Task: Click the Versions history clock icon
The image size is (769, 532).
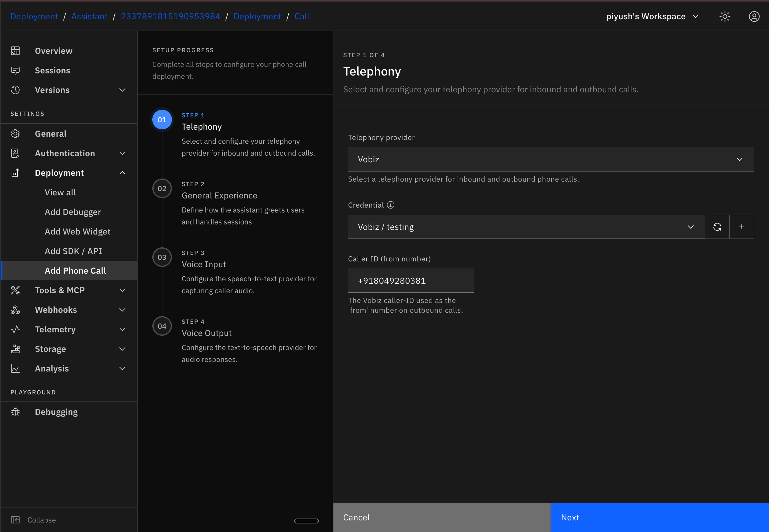Action: (x=15, y=90)
